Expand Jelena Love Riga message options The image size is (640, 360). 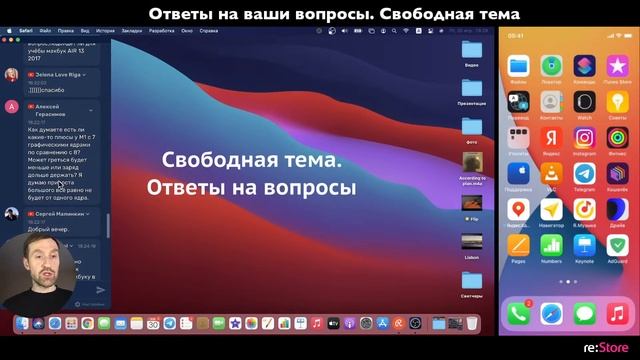click(x=84, y=75)
